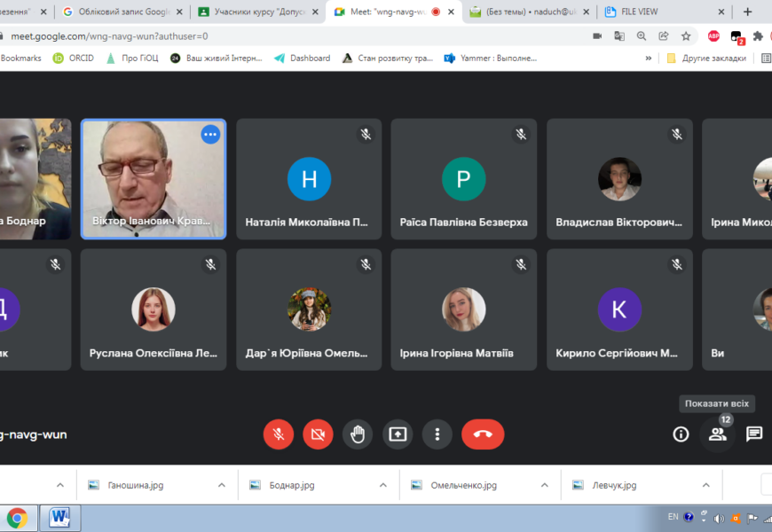Toggle the camera off button
This screenshot has width=772, height=532.
[x=318, y=434]
